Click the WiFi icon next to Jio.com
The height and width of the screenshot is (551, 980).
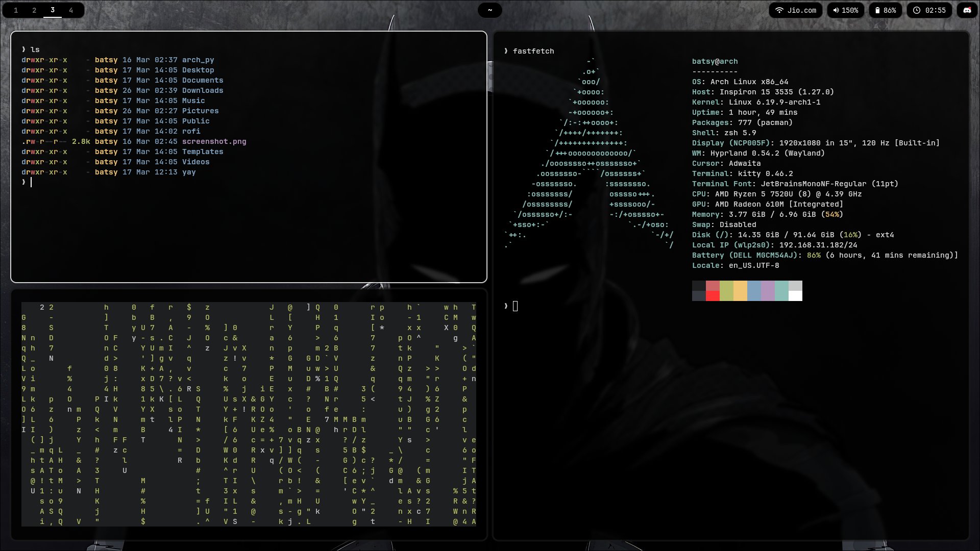(779, 10)
